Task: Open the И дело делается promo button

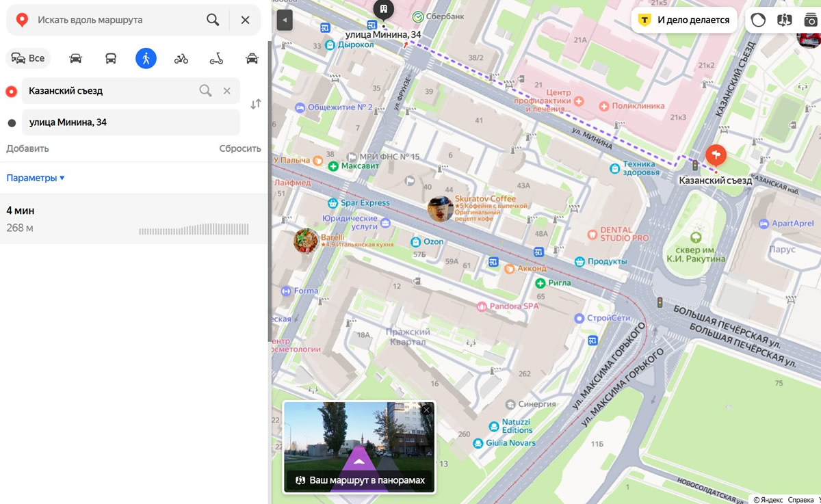Action: click(684, 20)
